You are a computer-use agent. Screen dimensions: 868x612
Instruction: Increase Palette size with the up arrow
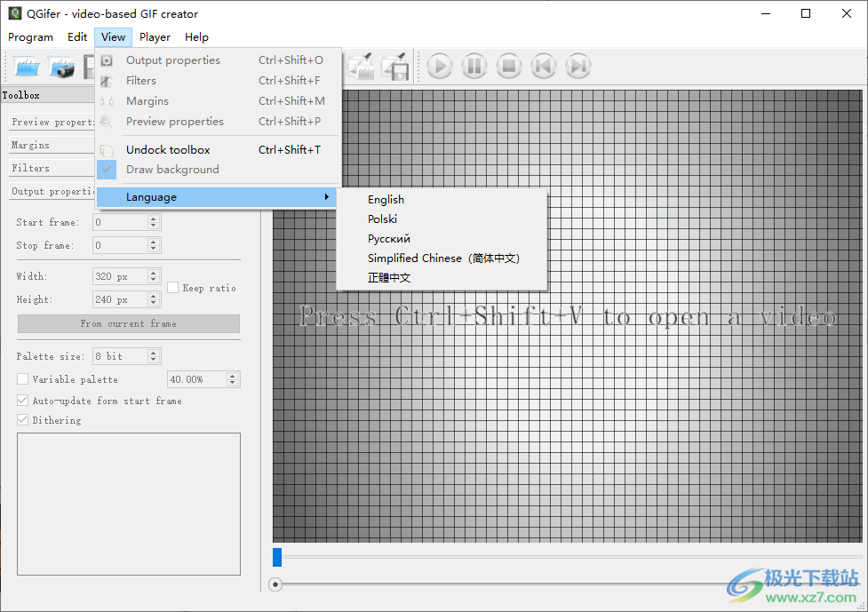pos(154,353)
